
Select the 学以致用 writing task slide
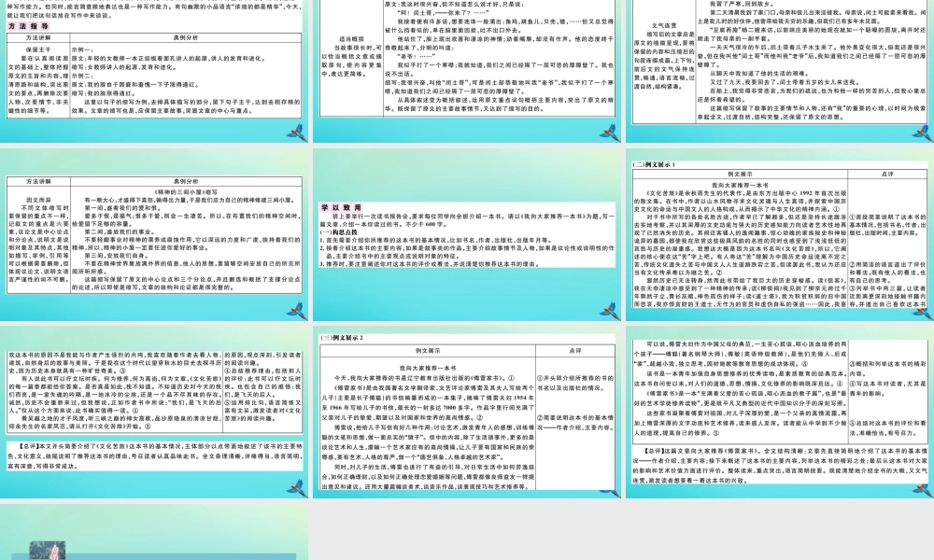click(467, 234)
